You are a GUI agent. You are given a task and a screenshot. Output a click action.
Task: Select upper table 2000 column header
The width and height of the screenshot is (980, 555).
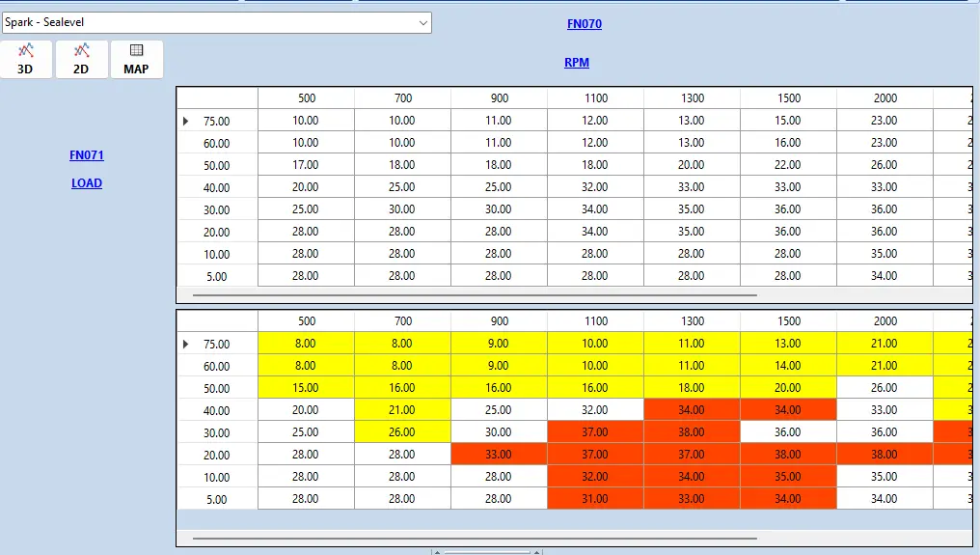pyautogui.click(x=885, y=98)
